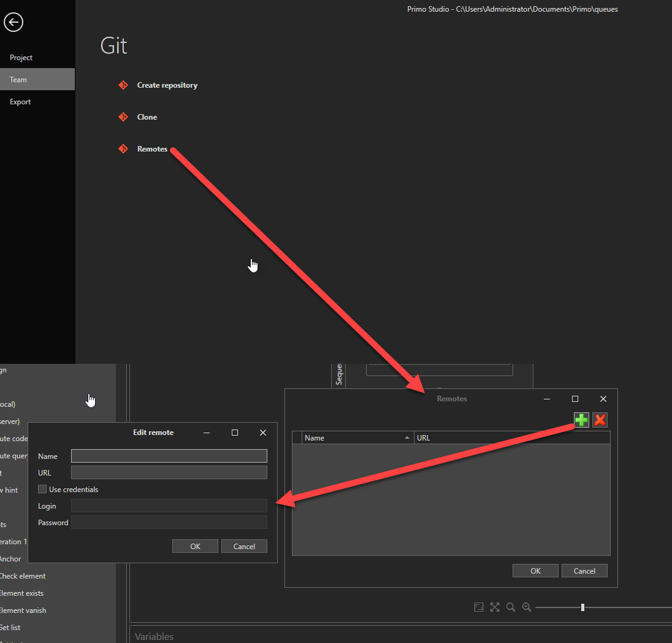This screenshot has height=643, width=672.
Task: Enable the Use credentials checkbox
Action: [x=42, y=490]
